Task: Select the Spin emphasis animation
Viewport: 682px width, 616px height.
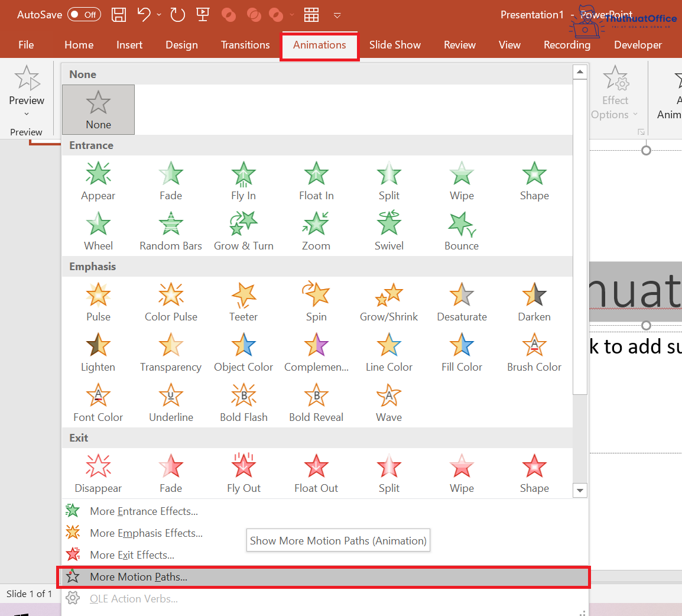Action: (x=316, y=301)
